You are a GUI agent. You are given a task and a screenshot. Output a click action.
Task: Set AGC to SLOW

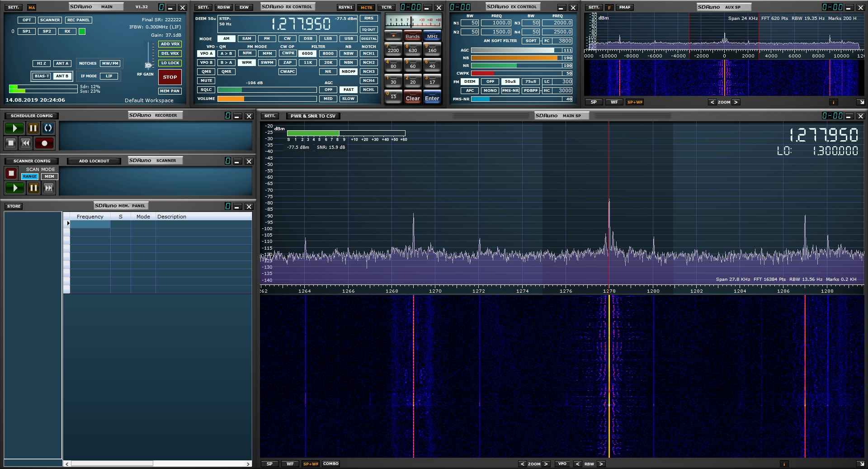[x=349, y=99]
